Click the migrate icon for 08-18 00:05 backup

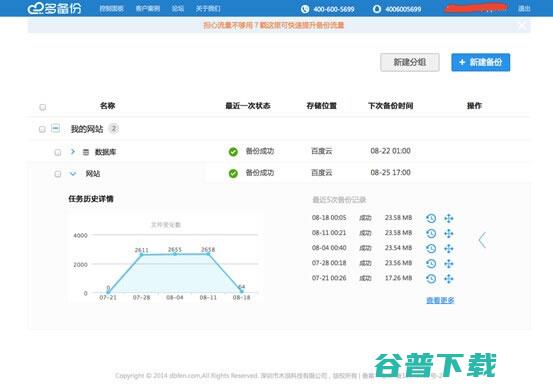pyautogui.click(x=449, y=218)
